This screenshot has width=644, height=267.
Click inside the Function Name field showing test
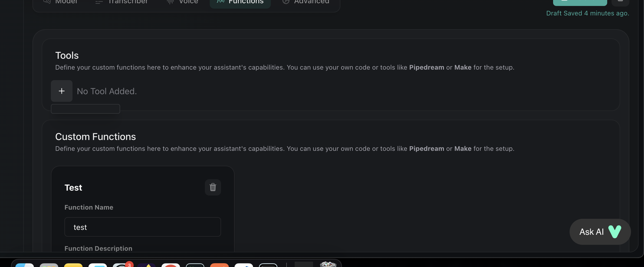(143, 227)
